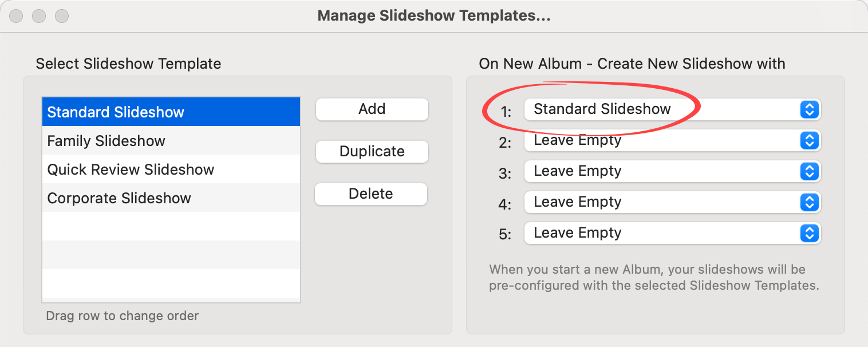The image size is (868, 347).
Task: Duplicate the selected slideshow template
Action: pyautogui.click(x=372, y=152)
